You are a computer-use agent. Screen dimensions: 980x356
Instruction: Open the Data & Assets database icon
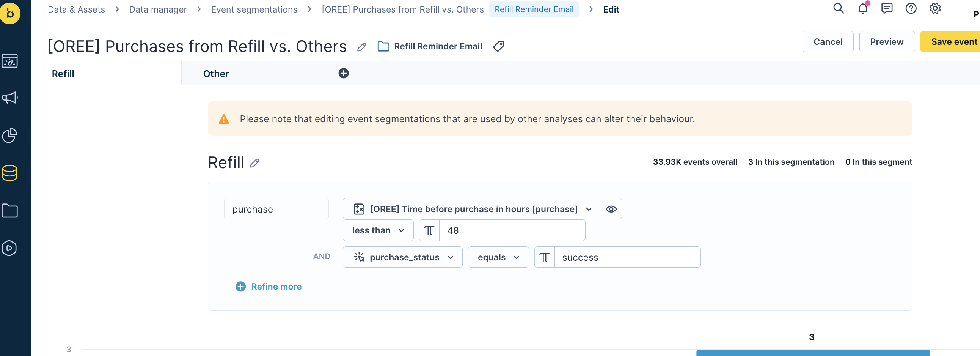tap(9, 173)
